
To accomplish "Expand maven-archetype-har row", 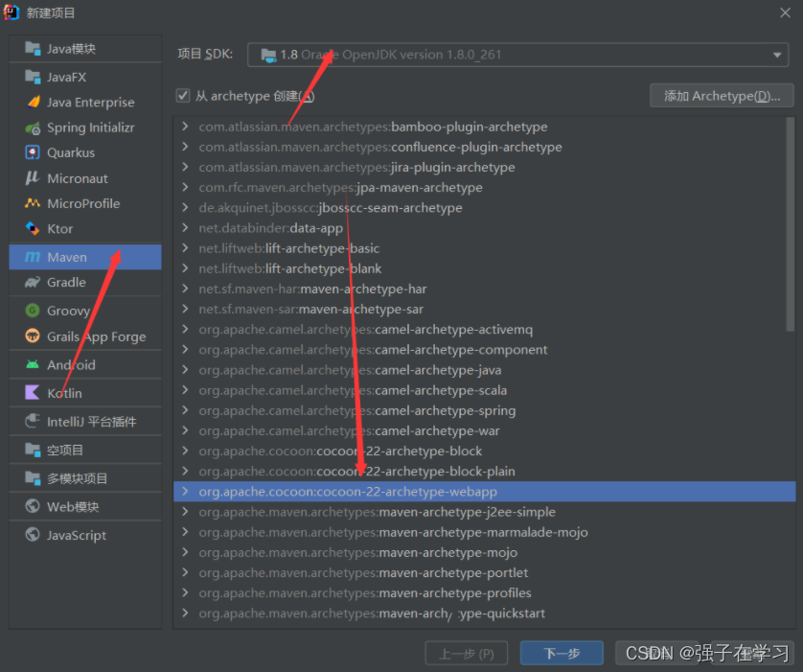I will pyautogui.click(x=185, y=289).
